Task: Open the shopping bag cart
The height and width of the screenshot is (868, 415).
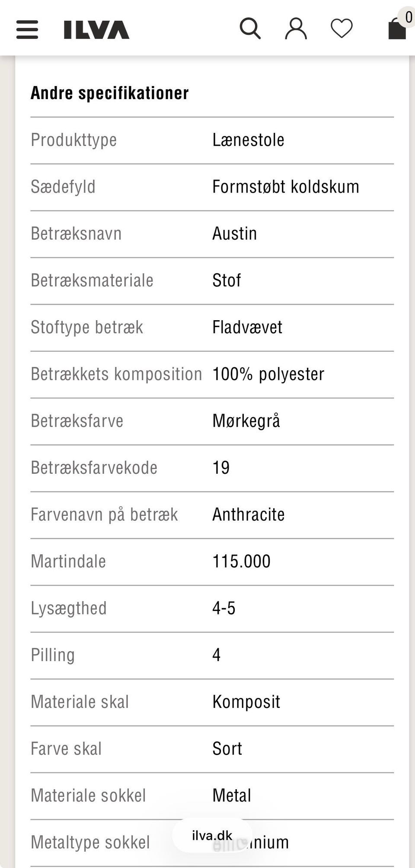Action: pos(397,28)
